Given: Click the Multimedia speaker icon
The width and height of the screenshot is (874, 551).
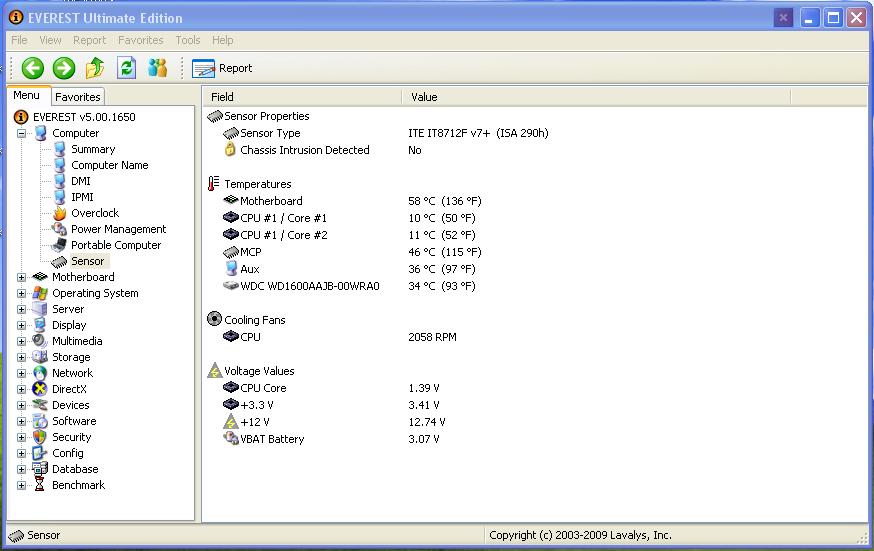Looking at the screenshot, I should click(x=40, y=341).
